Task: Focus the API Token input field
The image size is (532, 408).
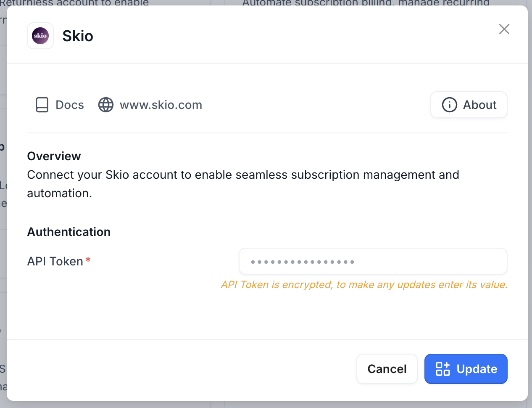Action: pos(373,261)
